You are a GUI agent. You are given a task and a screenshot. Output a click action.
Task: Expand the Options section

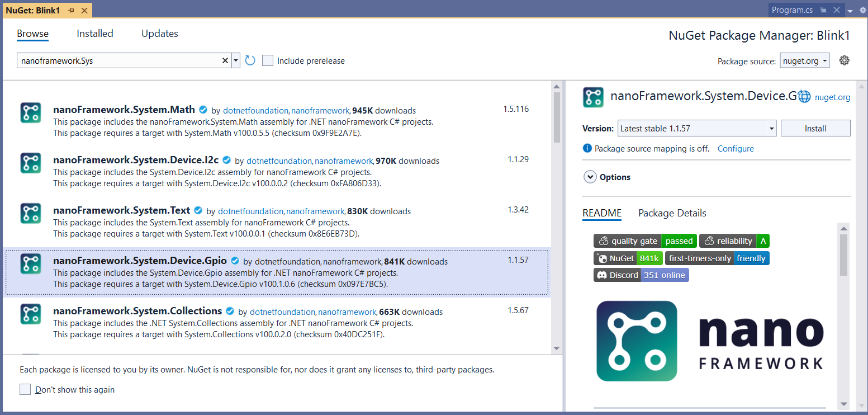pyautogui.click(x=590, y=177)
